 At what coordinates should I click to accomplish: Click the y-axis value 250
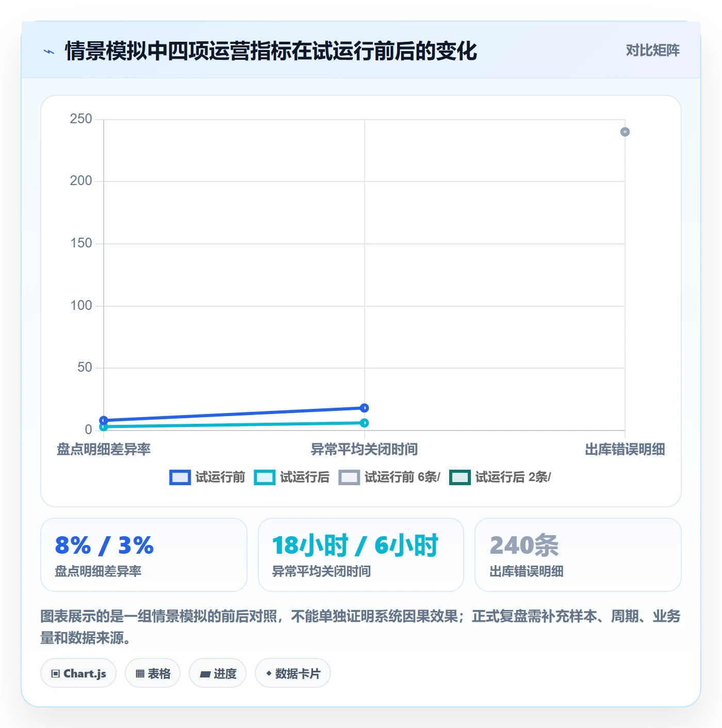pos(81,119)
